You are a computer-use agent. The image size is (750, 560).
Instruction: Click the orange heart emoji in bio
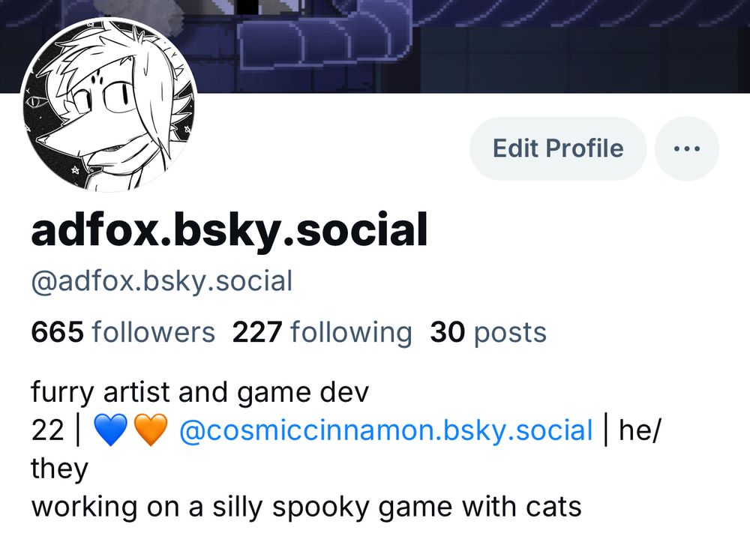click(151, 430)
